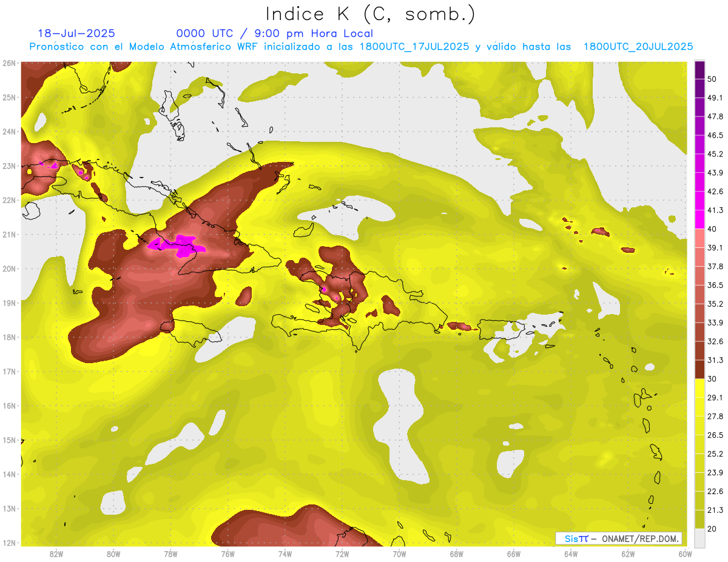Click the colorbar value '42.6'

pyautogui.click(x=715, y=192)
